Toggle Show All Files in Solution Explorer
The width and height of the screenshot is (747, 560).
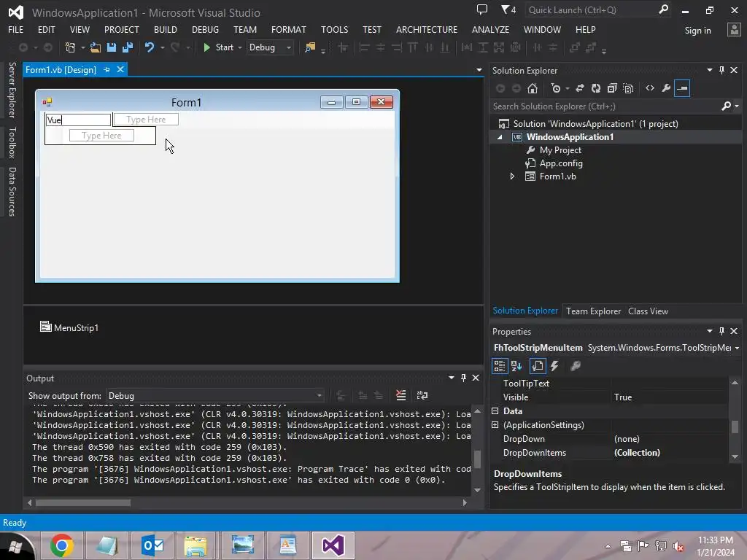click(x=628, y=88)
